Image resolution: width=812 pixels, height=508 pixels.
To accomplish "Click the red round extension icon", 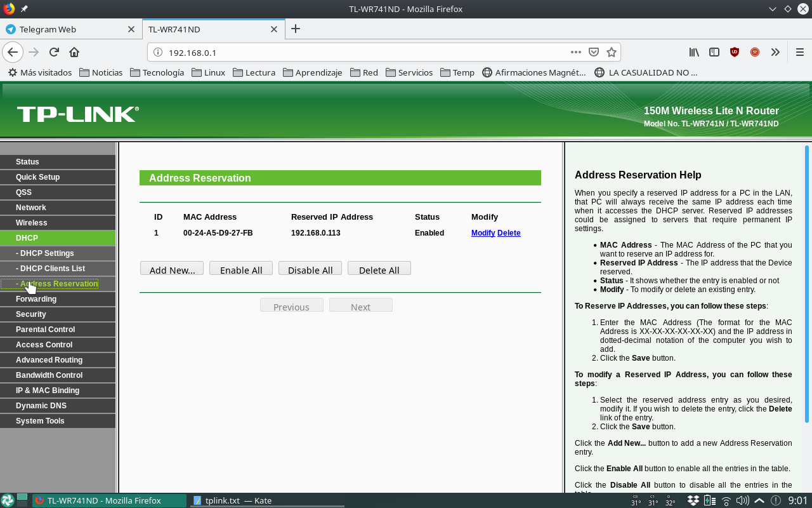I will point(755,52).
